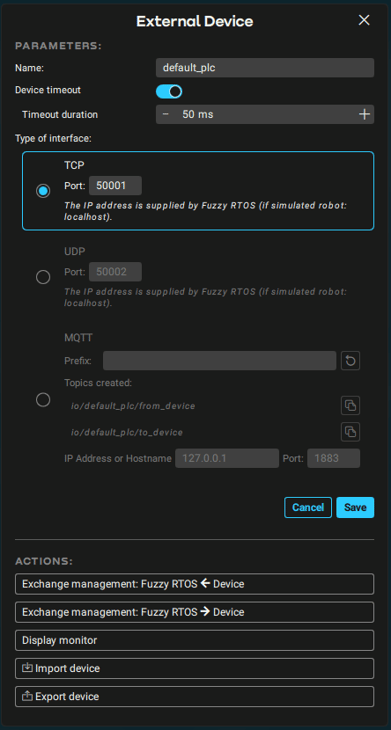
Task: Open exchange management Fuzzy RTOS from Device
Action: coord(195,584)
